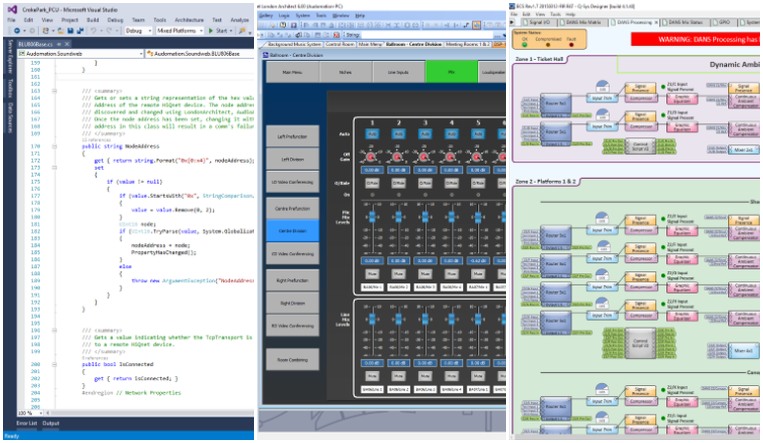Toggle the channel 2 Auto button
Screen dimensions: 763x443
point(399,132)
